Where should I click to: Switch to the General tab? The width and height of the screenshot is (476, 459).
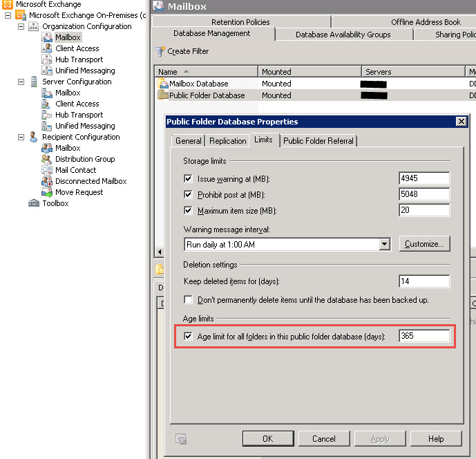(188, 141)
